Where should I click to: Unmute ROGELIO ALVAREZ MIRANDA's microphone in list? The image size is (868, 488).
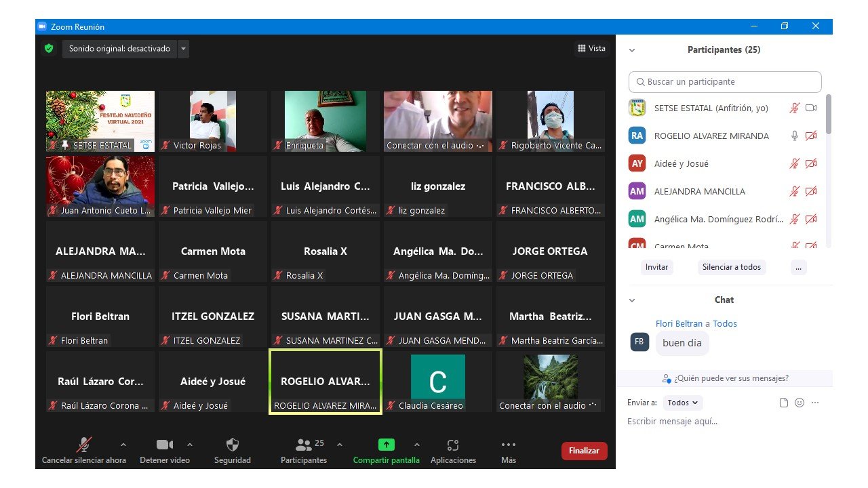(x=795, y=136)
